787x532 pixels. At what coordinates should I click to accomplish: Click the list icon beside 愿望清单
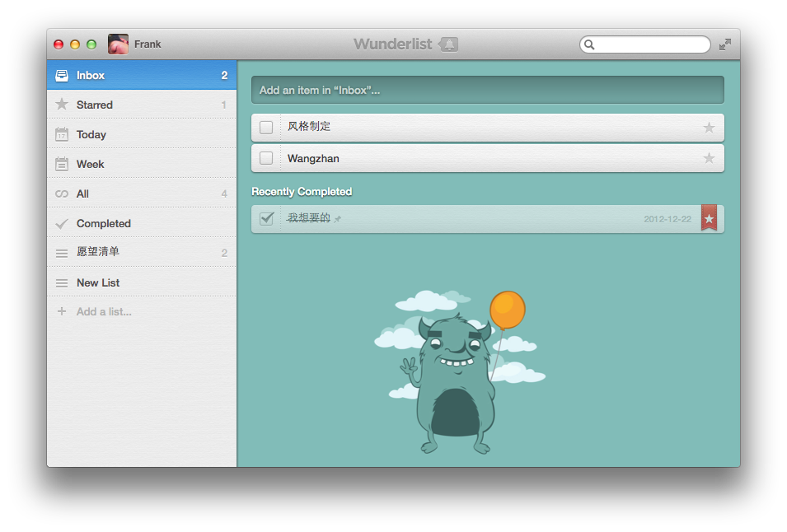[x=62, y=253]
